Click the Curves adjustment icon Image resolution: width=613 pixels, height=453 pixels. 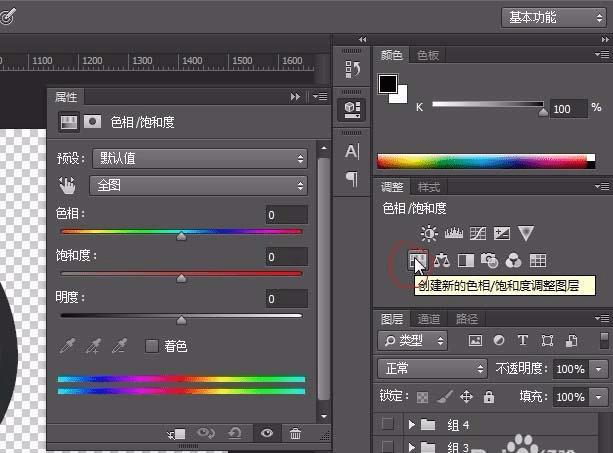pos(477,234)
